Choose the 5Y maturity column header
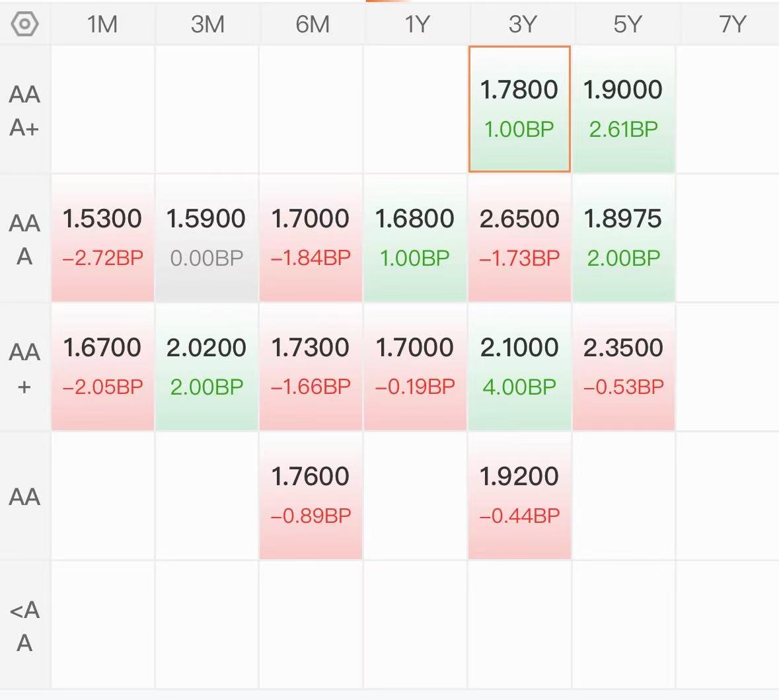The image size is (779, 700). [x=627, y=24]
